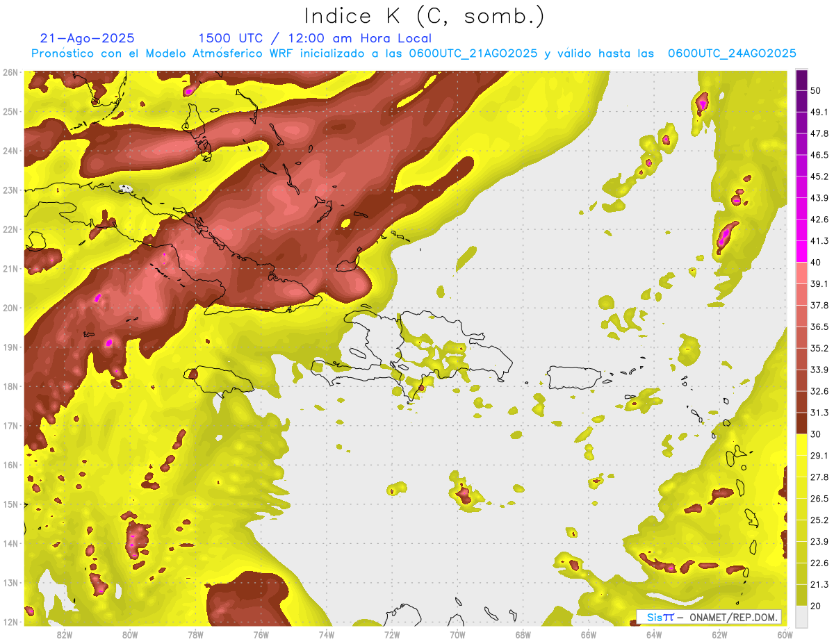Click the colorbar value '43.9'
This screenshot has width=834, height=644.
tap(819, 198)
